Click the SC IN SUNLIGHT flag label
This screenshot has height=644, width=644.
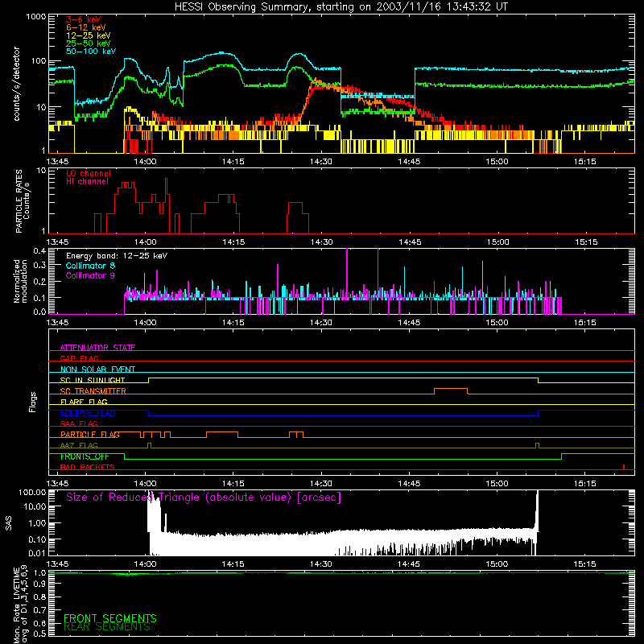(93, 380)
